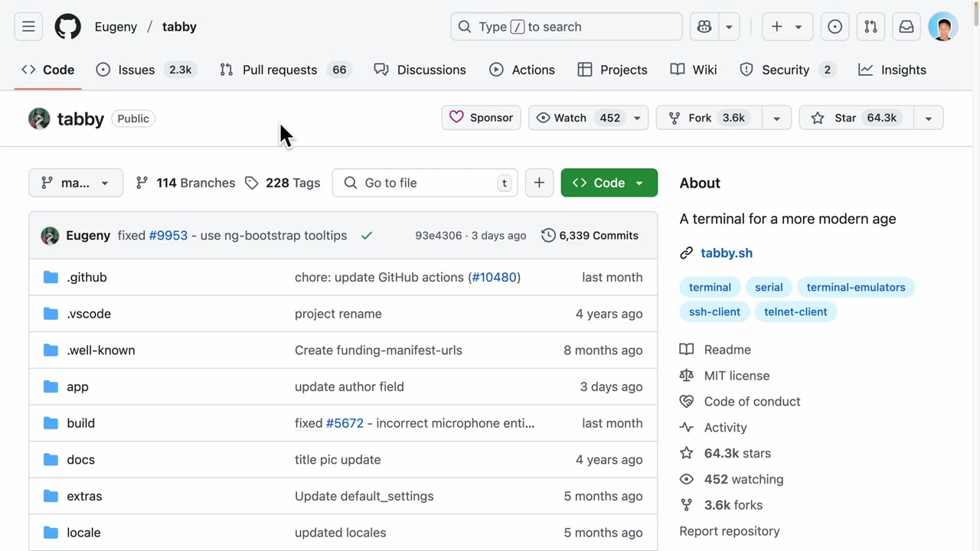Open the .well-known folder
This screenshot has width=980, height=551.
101,350
